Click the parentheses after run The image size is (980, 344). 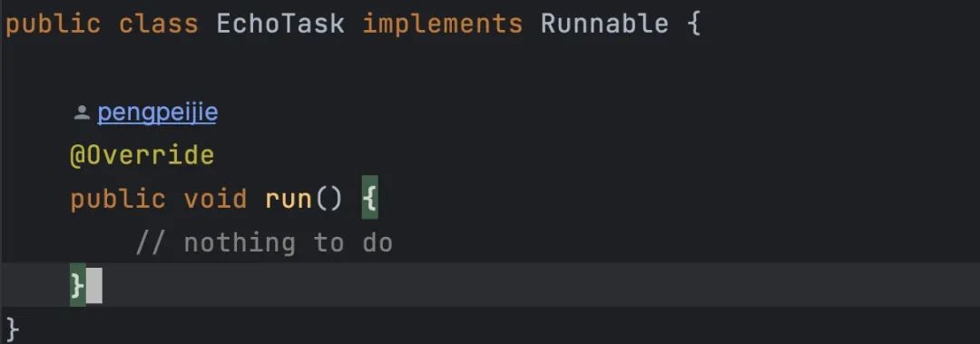click(x=328, y=199)
